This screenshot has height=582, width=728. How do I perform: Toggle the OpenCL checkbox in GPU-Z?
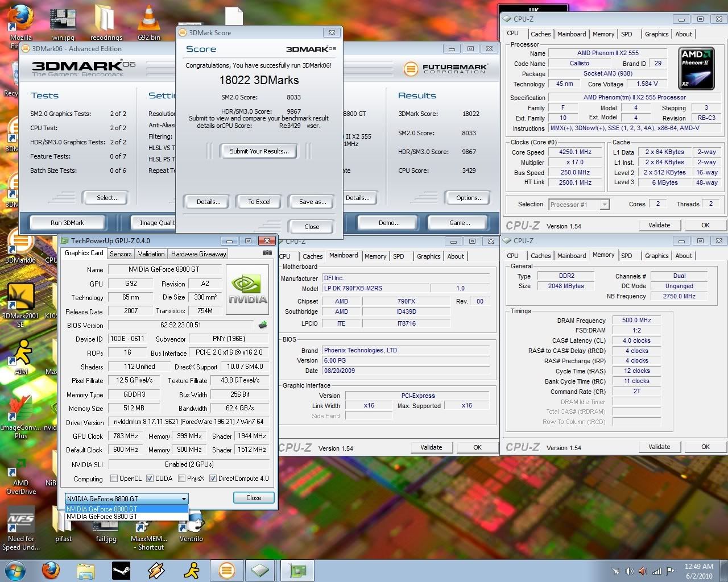tap(114, 479)
